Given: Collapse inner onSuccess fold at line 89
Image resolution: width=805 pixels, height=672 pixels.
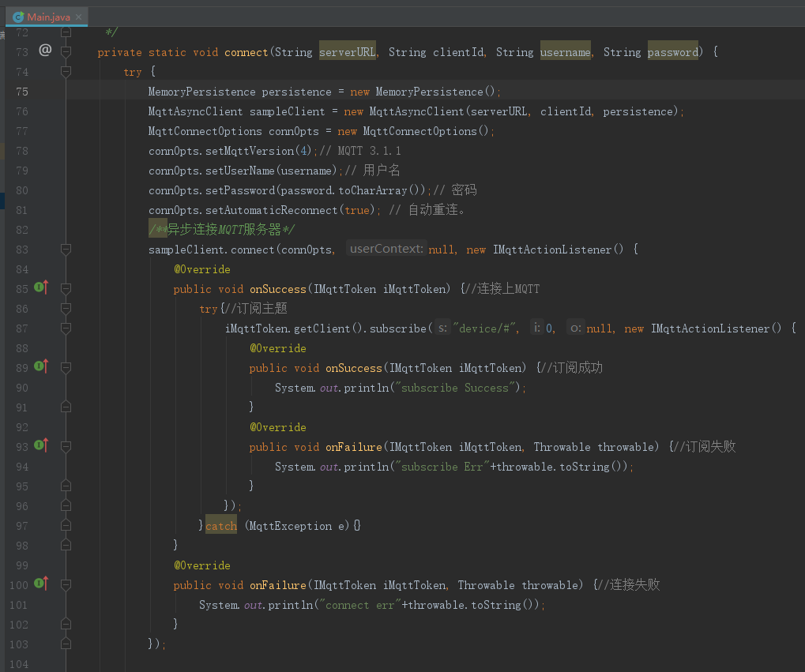Looking at the screenshot, I should 66,368.
